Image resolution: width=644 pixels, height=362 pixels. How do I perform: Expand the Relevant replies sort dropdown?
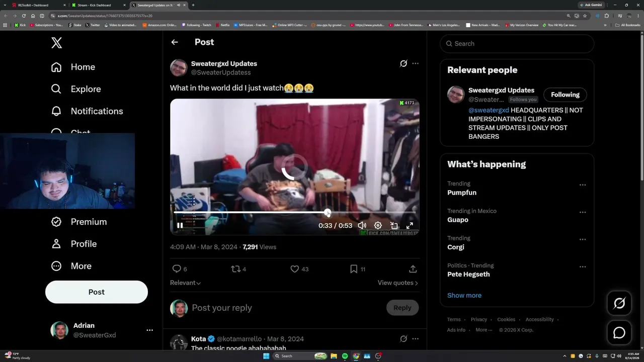tap(186, 283)
